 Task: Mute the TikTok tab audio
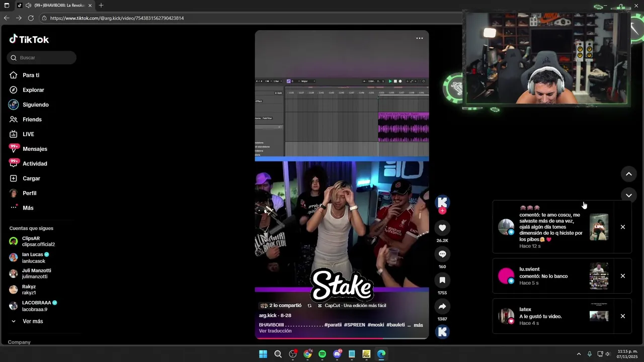[28, 5]
